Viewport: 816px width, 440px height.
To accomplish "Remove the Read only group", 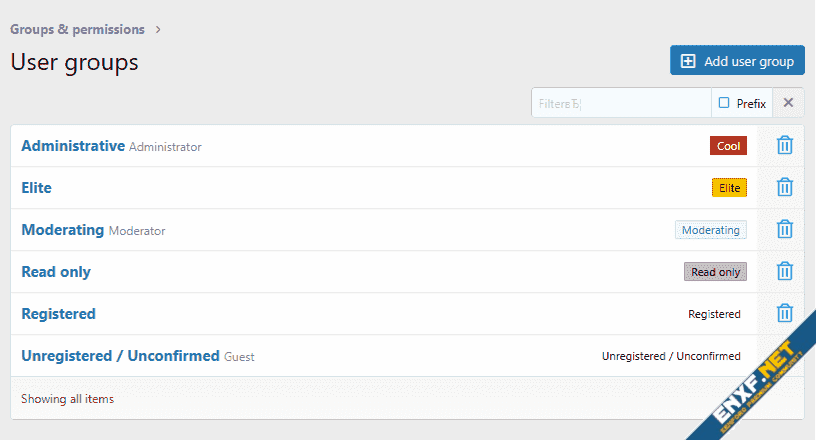I will (785, 272).
